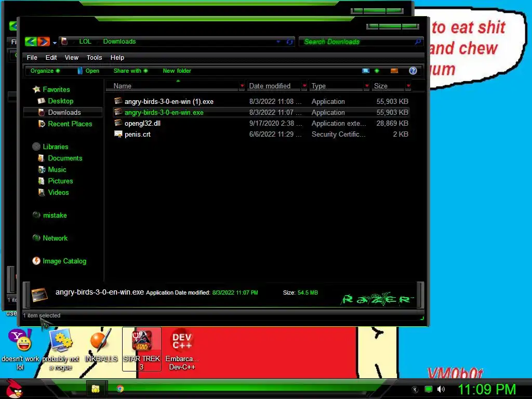Select Downloads in the navigation pane

[64, 112]
